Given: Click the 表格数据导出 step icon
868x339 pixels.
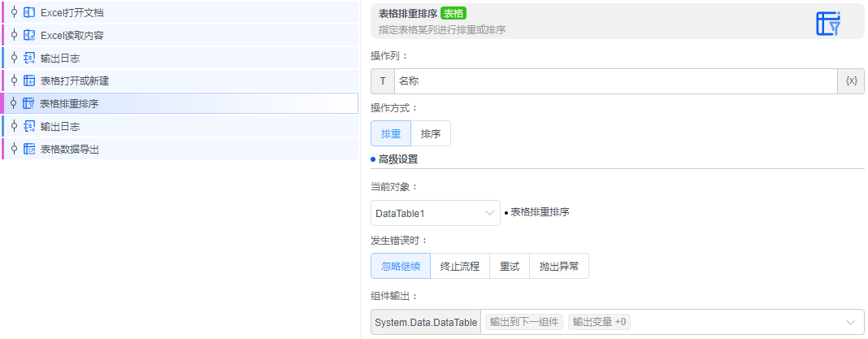Looking at the screenshot, I should click(x=29, y=149).
